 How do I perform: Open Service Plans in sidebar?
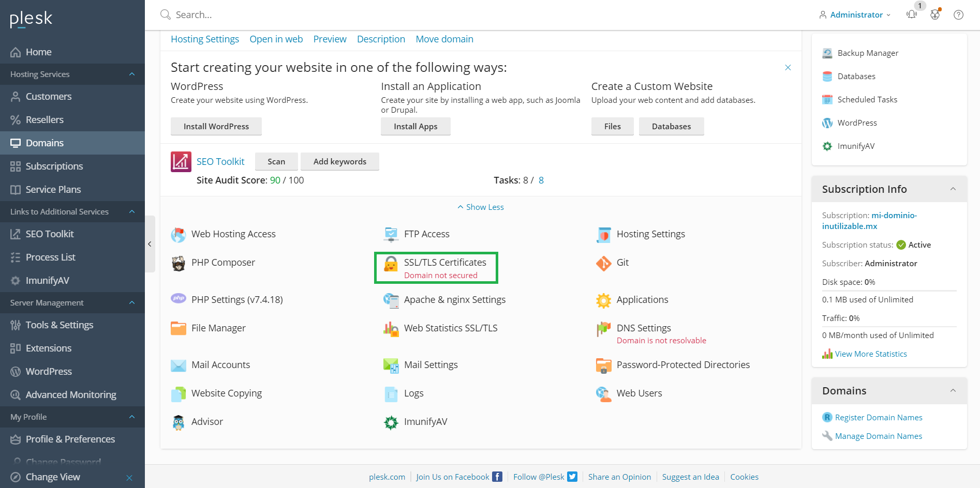72,190
